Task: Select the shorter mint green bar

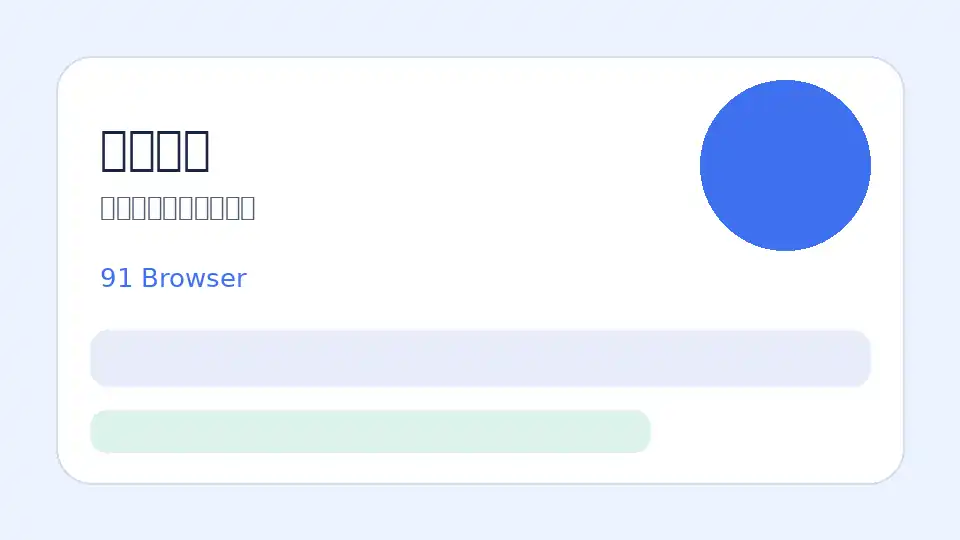Action: click(x=370, y=432)
